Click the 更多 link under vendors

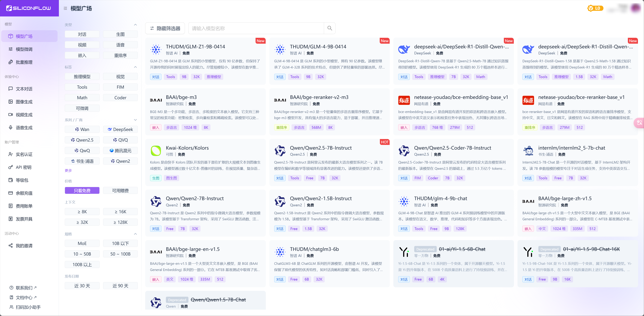click(x=68, y=170)
